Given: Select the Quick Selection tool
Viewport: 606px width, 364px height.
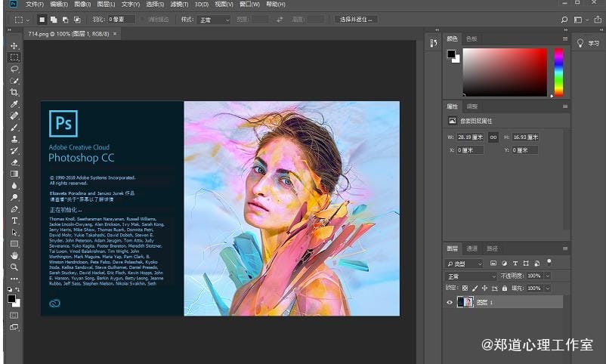Looking at the screenshot, I should click(x=14, y=81).
